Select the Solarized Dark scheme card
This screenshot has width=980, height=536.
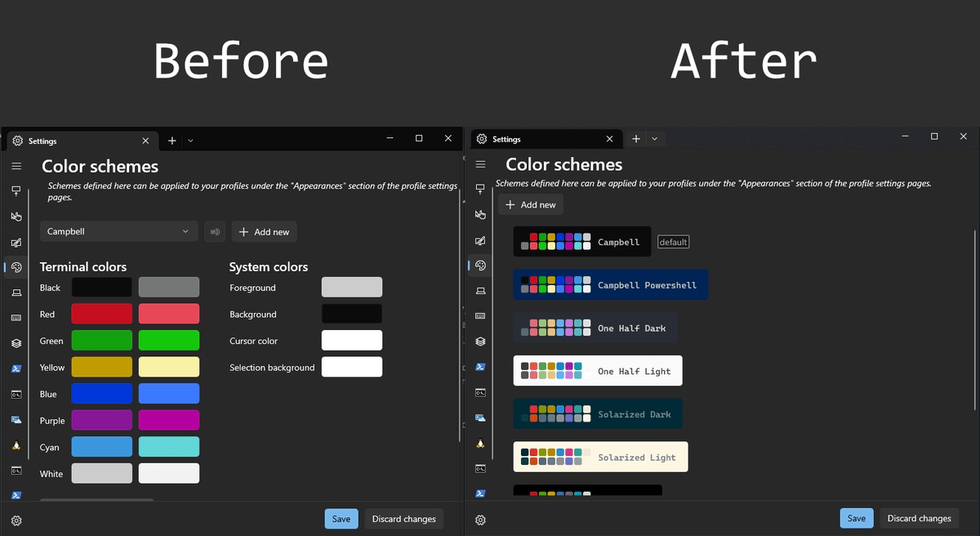point(598,414)
